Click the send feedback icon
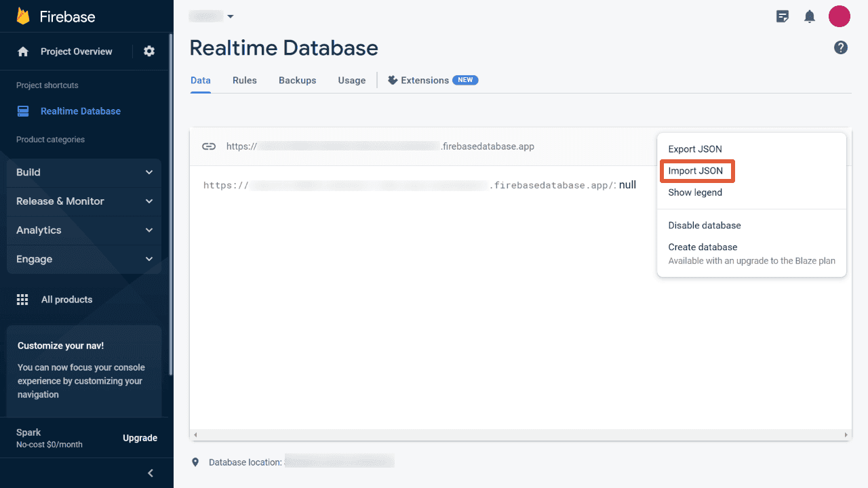The width and height of the screenshot is (868, 488). pyautogui.click(x=783, y=16)
